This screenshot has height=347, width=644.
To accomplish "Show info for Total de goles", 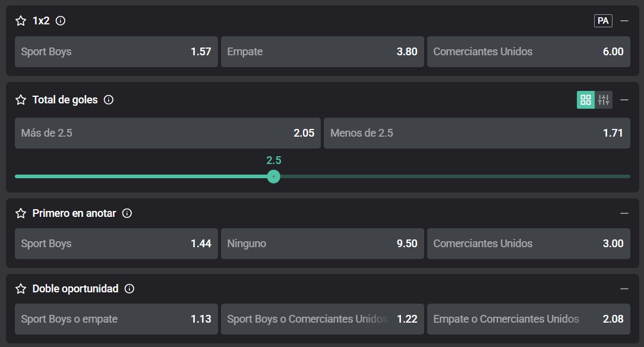I will (x=109, y=100).
